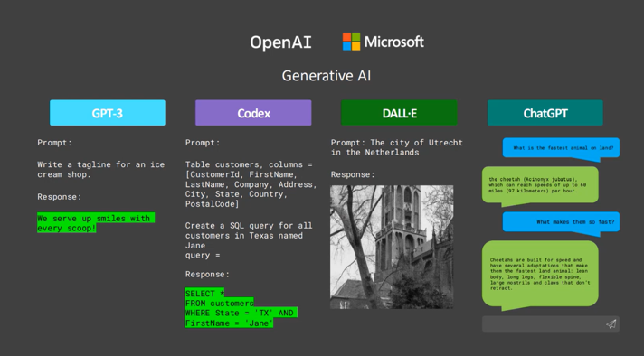Select the Codex header box
Image resolution: width=644 pixels, height=356 pixels.
point(253,113)
